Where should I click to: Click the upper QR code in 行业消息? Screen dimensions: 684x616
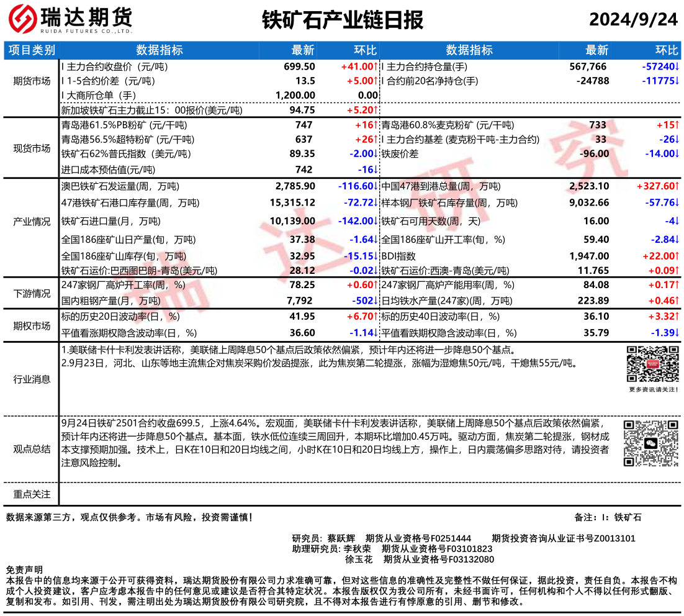(649, 364)
